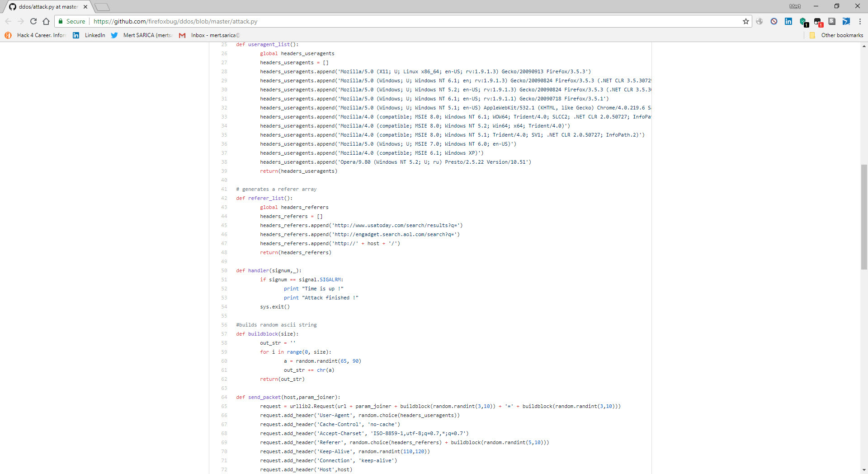Open the green shield extension
Viewport: 868px width, 474px height.
click(803, 22)
